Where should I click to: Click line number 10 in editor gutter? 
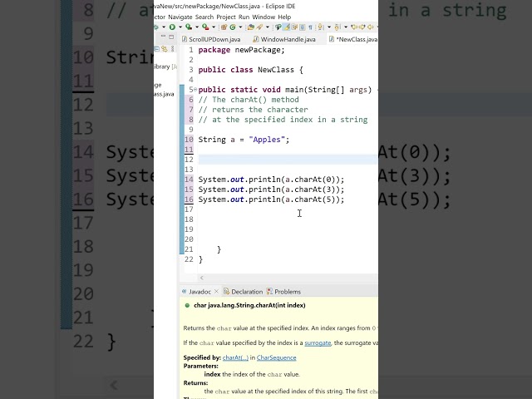click(x=189, y=140)
